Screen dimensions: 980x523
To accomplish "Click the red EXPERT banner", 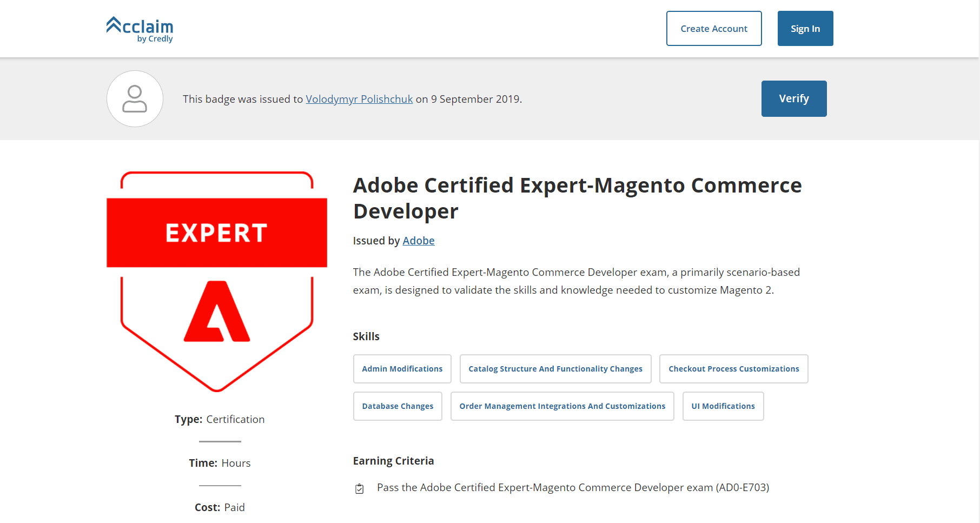I will [x=217, y=233].
